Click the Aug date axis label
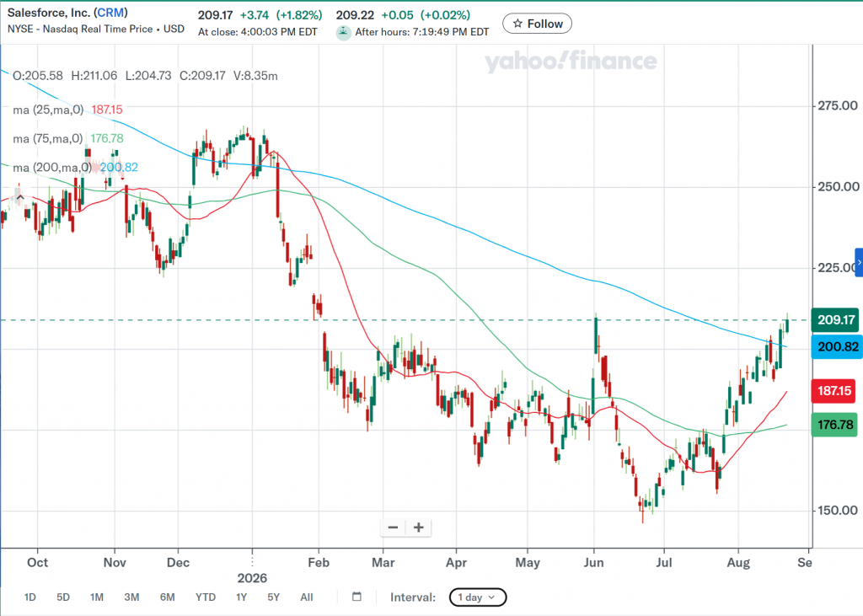This screenshot has height=616, width=863. tap(738, 563)
